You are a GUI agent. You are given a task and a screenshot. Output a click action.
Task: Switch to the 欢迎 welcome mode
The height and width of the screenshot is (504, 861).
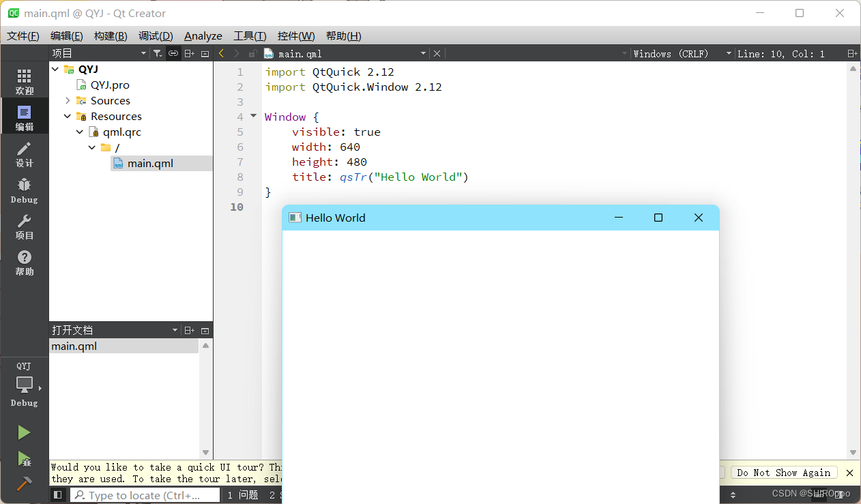point(24,80)
